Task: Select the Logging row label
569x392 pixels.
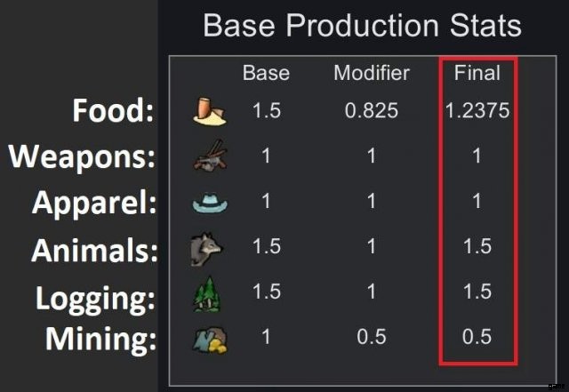Action: click(x=96, y=297)
